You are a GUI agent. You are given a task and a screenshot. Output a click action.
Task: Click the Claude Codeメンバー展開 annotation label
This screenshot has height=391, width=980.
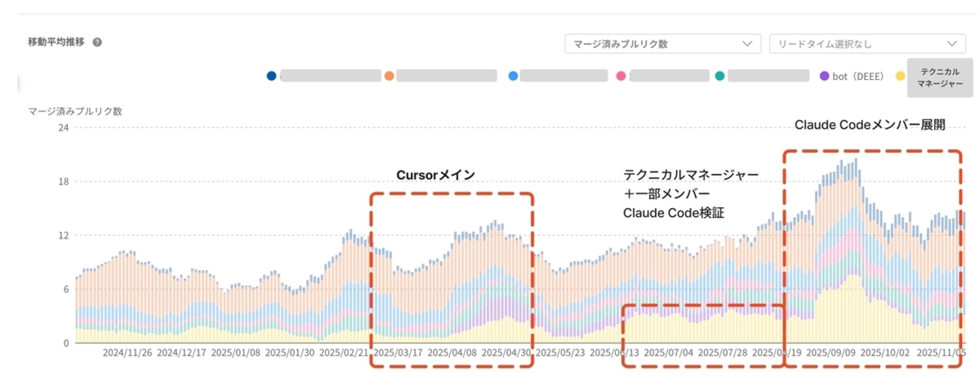pos(870,125)
